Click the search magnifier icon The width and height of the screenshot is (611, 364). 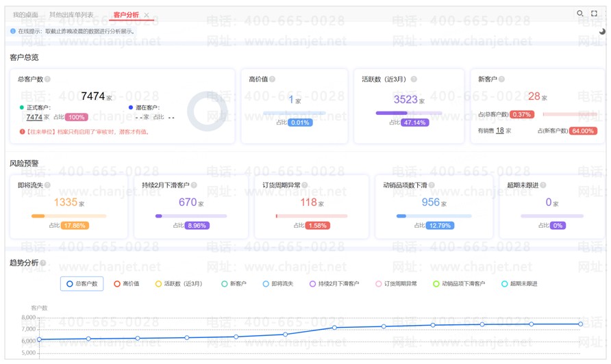coord(579,14)
